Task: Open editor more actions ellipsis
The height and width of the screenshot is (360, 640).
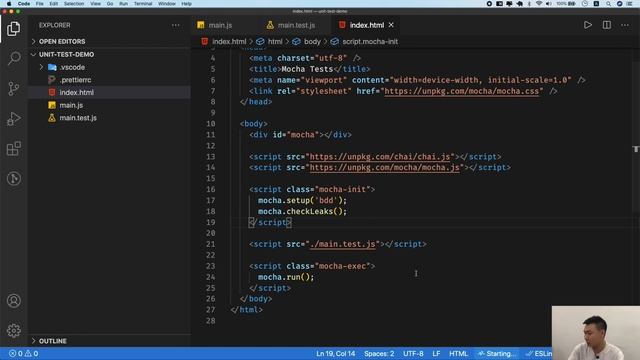Action: coord(625,25)
